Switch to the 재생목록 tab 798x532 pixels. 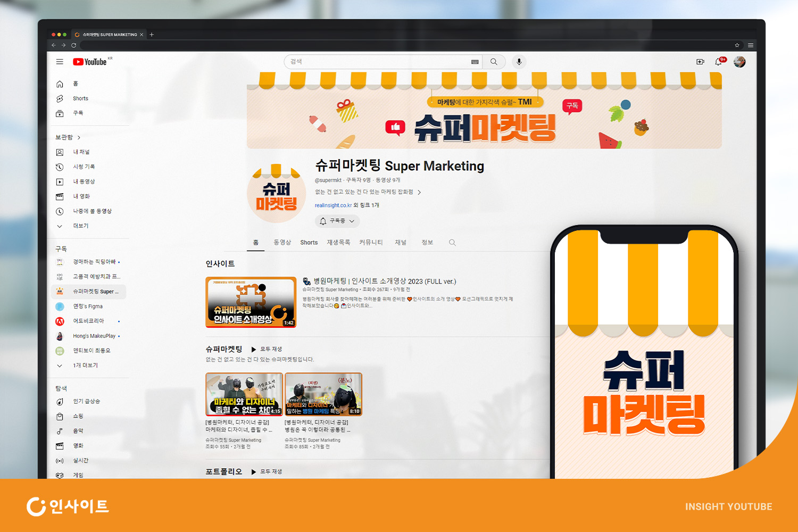click(338, 243)
